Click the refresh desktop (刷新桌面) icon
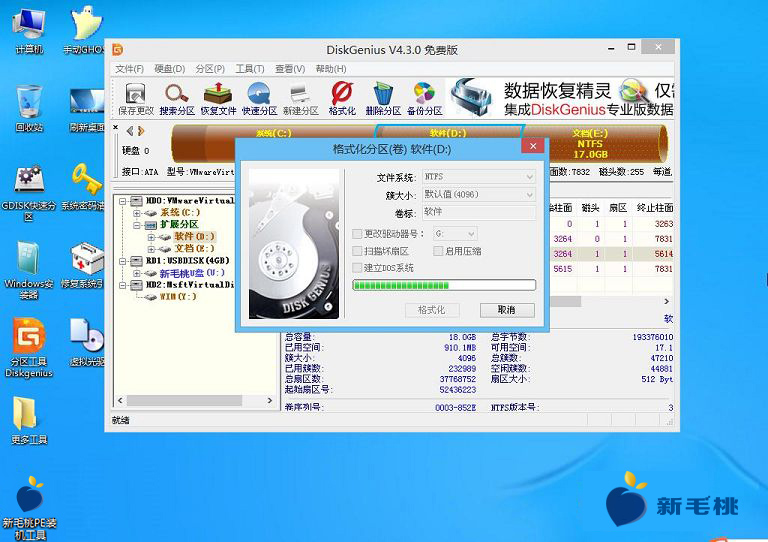 pos(87,108)
